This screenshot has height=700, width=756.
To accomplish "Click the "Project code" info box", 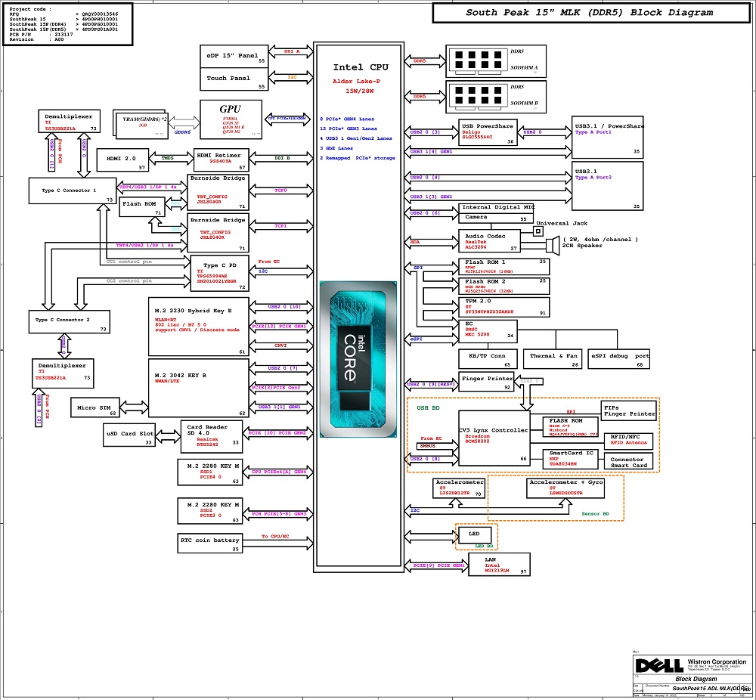I will [x=68, y=24].
